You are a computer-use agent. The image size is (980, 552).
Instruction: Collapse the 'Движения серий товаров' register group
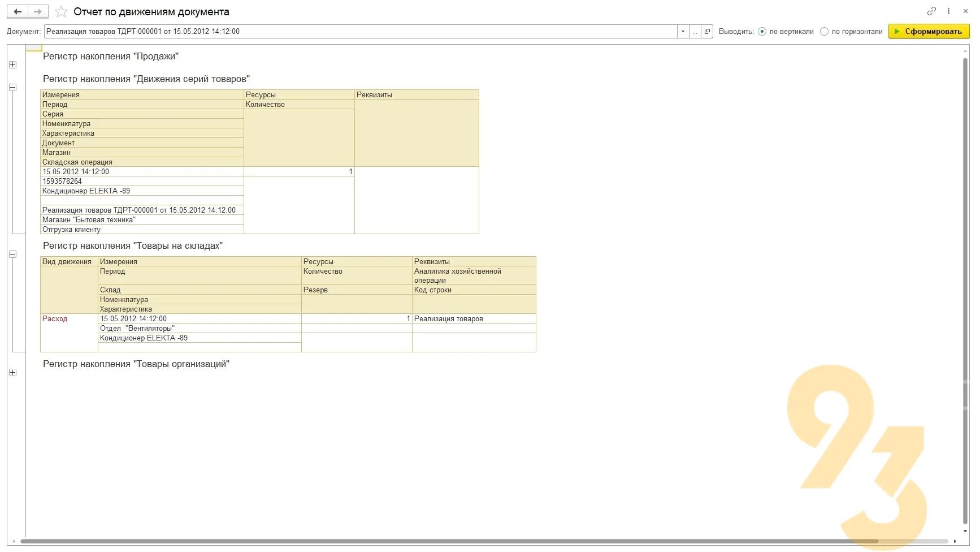pos(13,88)
